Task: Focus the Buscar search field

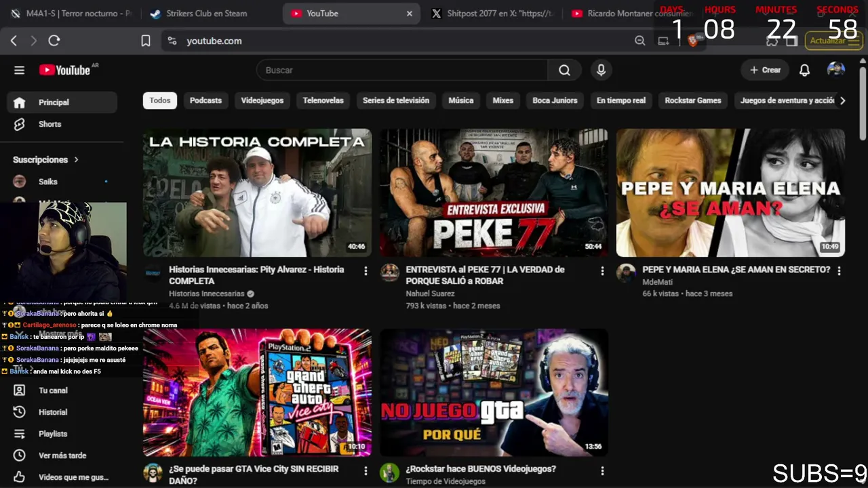Action: (402, 70)
